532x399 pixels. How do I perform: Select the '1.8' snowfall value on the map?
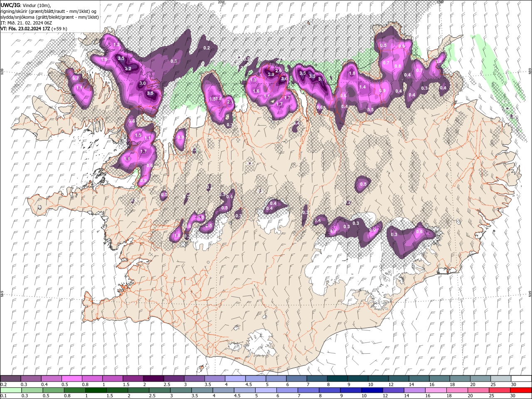(x=352, y=73)
